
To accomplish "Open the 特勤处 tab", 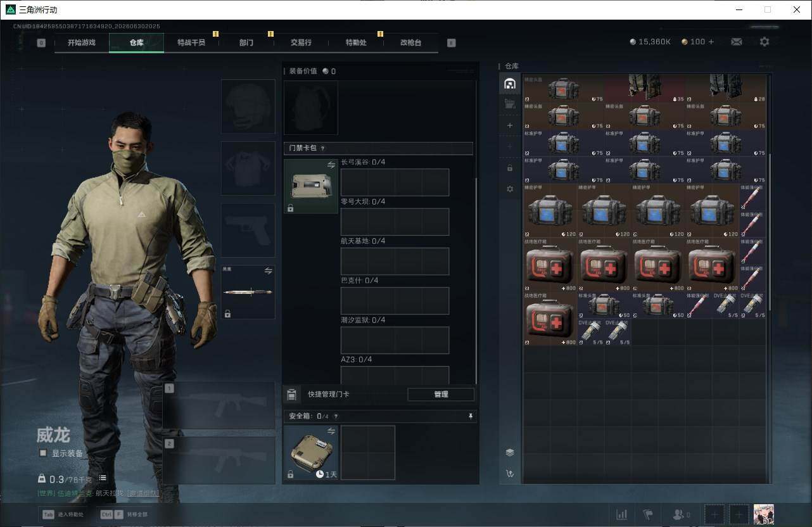I will (356, 43).
